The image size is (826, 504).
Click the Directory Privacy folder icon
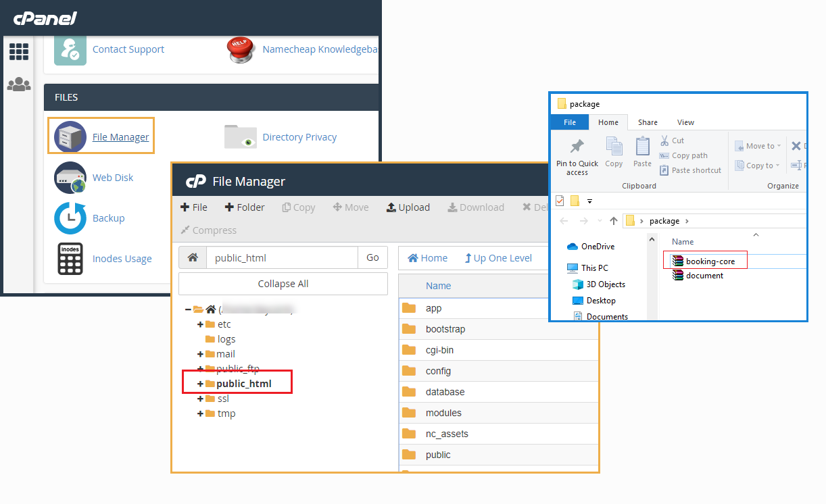click(x=241, y=137)
